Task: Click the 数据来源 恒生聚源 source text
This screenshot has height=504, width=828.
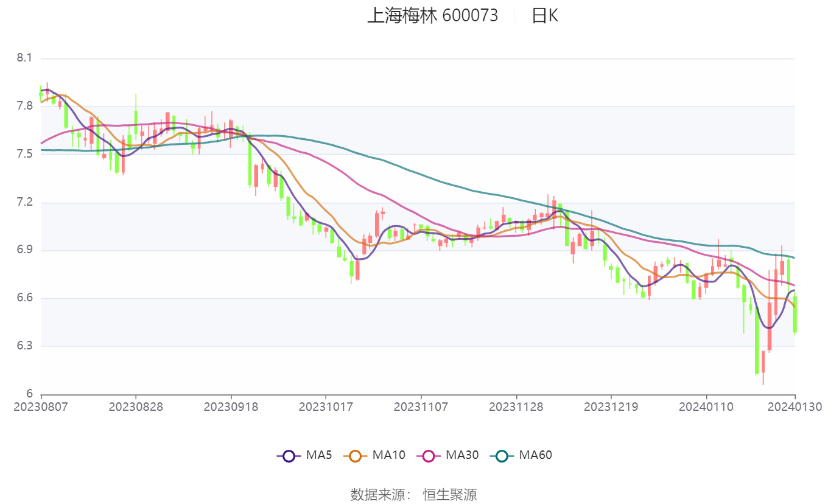Action: tap(413, 494)
